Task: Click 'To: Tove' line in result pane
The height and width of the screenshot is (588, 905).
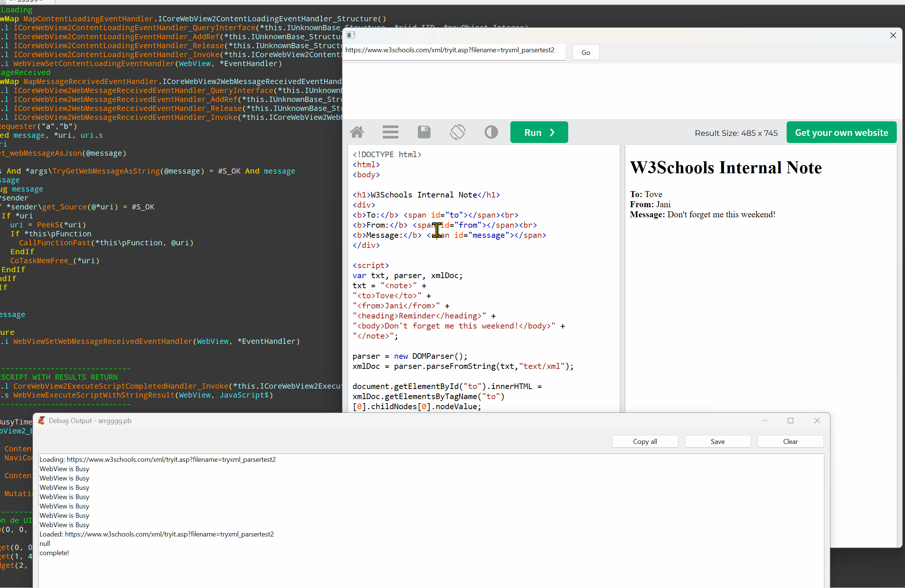Action: coord(646,195)
